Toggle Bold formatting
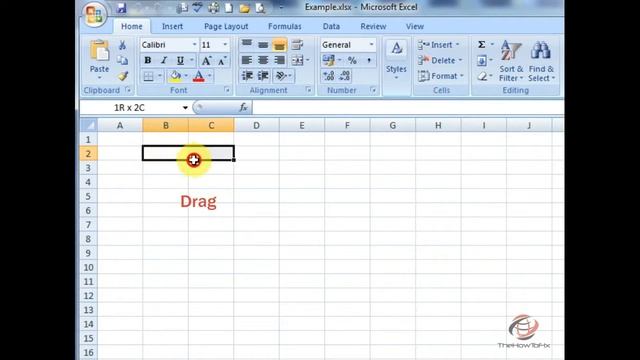This screenshot has width=640, height=360. tap(148, 61)
